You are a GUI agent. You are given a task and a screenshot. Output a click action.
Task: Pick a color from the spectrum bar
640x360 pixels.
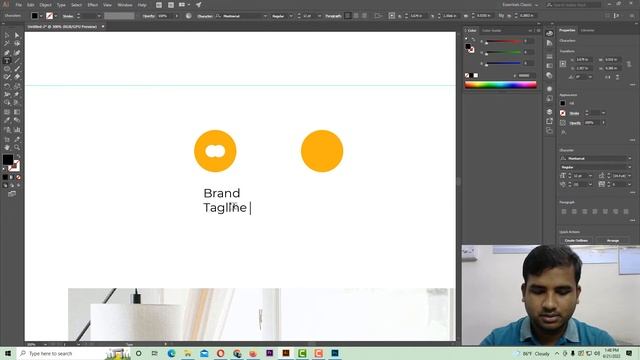[x=500, y=85]
